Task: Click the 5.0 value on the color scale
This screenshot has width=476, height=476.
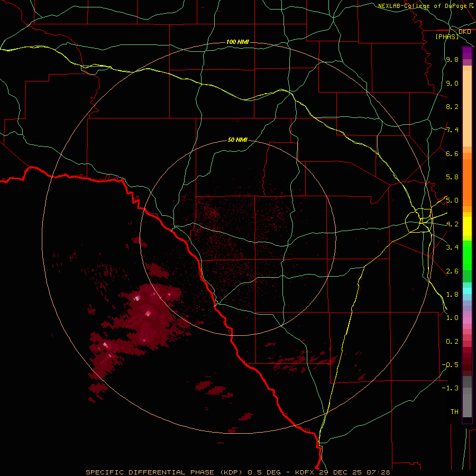Action: pos(452,200)
